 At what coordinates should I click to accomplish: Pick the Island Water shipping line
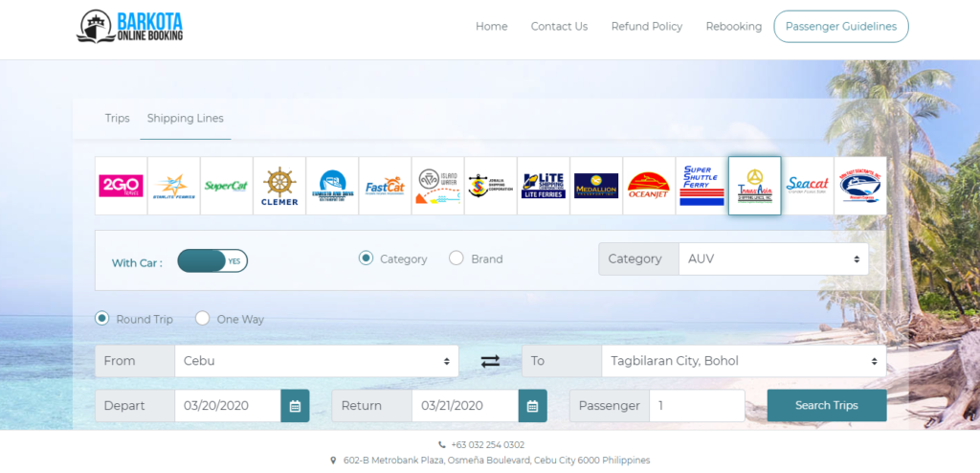(437, 186)
